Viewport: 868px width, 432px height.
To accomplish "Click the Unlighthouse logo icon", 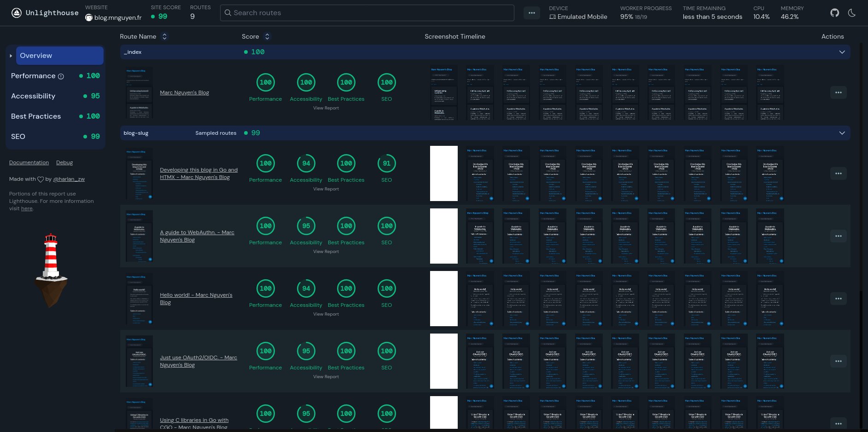I will [17, 13].
